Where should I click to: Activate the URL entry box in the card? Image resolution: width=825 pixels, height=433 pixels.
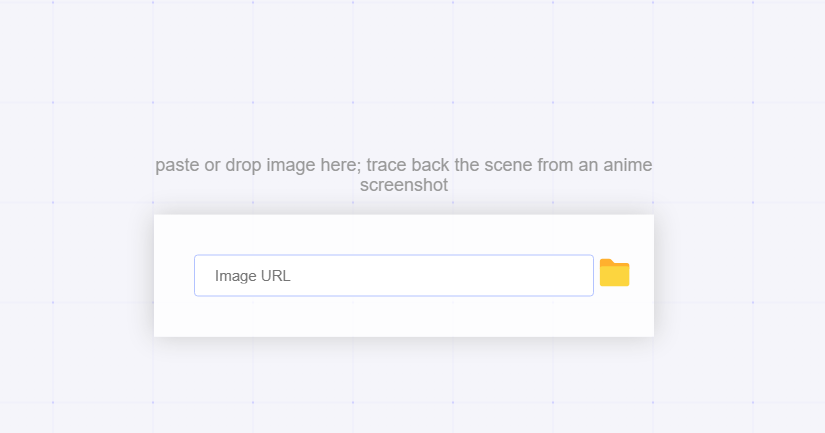click(393, 276)
